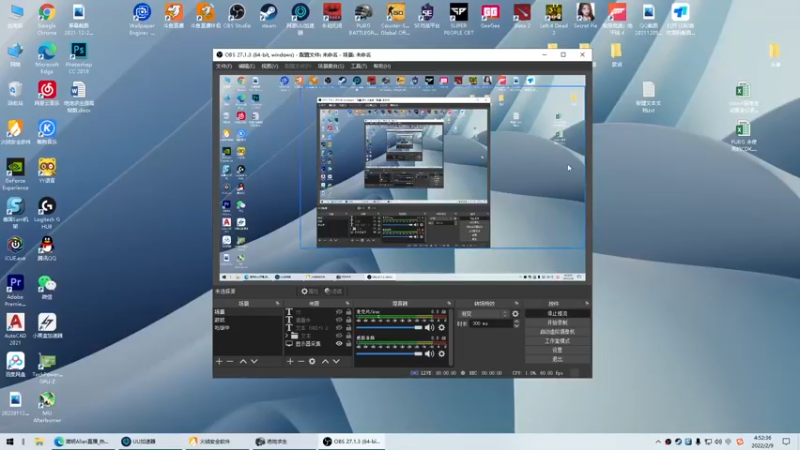Remove the selected scene with the minus icon in the Scenes panel

pos(230,361)
